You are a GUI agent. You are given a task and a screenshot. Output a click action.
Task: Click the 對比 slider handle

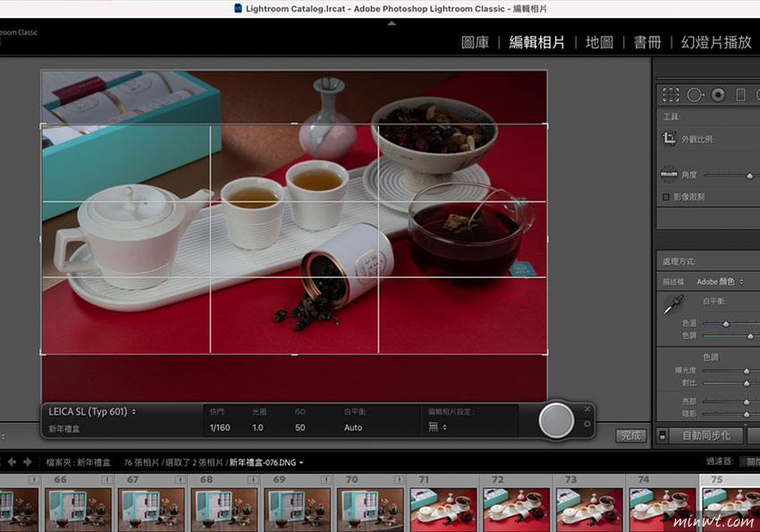(747, 384)
